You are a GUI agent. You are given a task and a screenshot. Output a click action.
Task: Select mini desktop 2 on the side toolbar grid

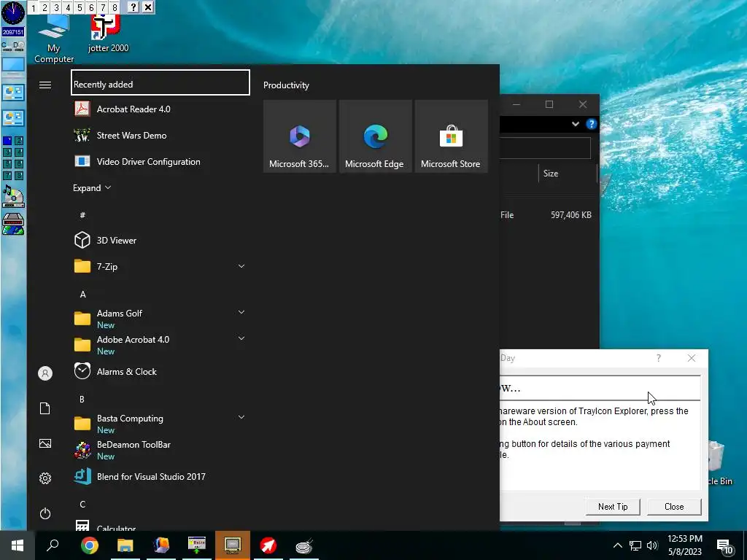point(19,141)
